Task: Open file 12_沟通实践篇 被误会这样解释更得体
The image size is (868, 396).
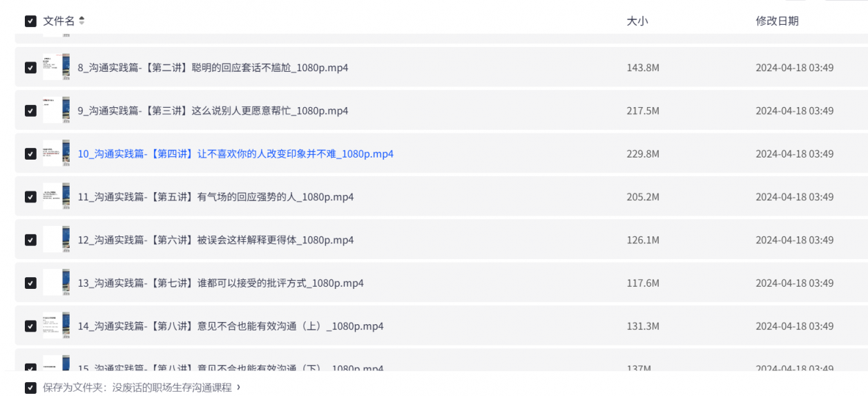Action: point(215,240)
